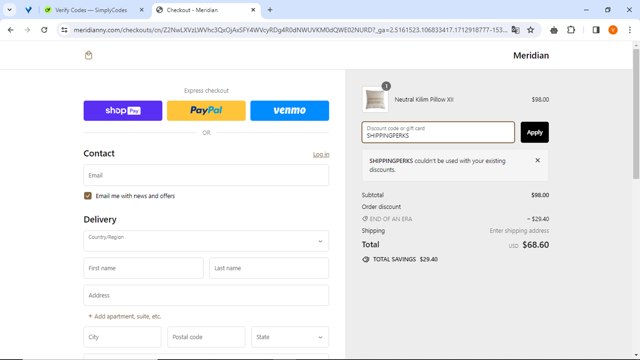640x360 pixels.
Task: Pay with Shop Pay button
Action: (x=123, y=111)
